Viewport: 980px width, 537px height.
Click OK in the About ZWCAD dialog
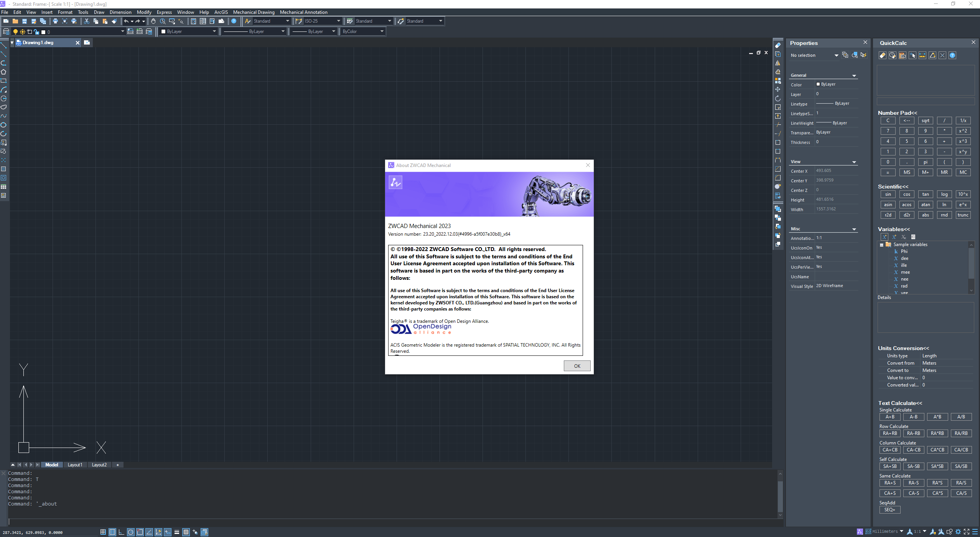click(x=577, y=366)
